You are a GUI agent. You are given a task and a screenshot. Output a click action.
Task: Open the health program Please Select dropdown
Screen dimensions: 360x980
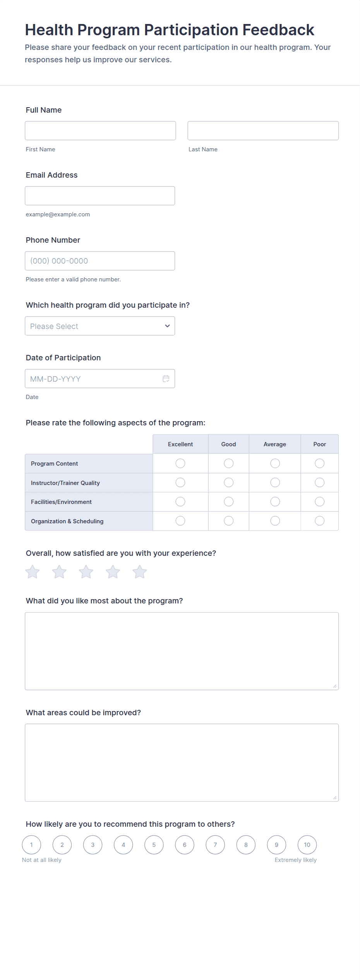100,326
